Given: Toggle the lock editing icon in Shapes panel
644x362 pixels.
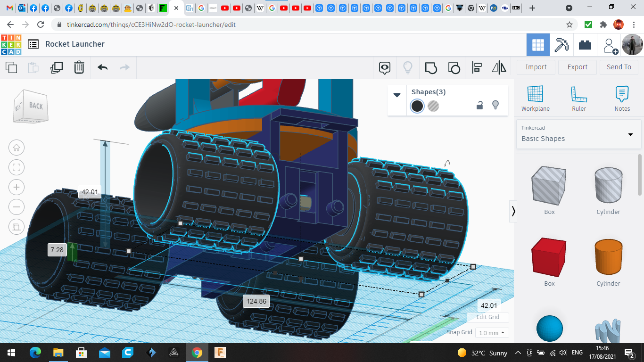Looking at the screenshot, I should pyautogui.click(x=479, y=106).
